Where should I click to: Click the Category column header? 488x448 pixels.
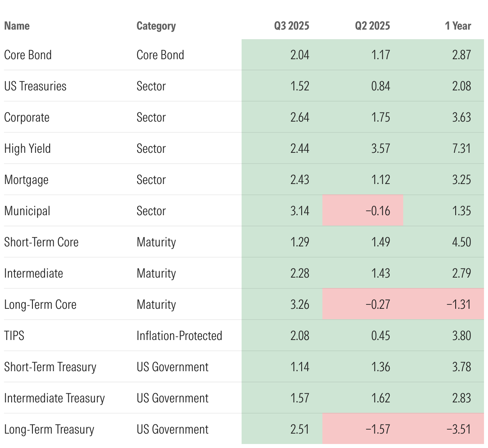[x=156, y=26]
